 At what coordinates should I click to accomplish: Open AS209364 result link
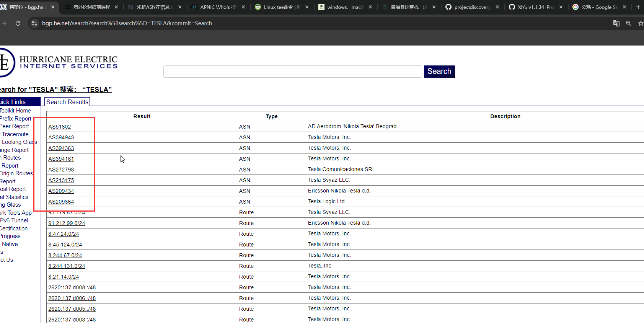61,202
